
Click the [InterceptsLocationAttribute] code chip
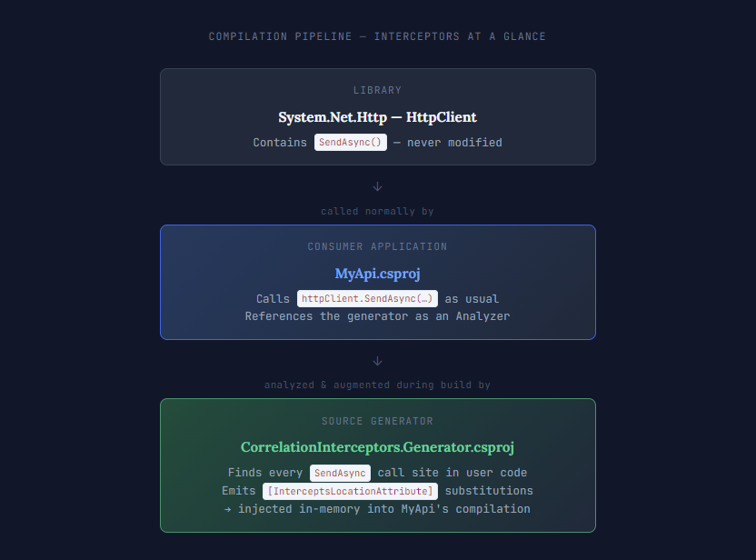351,491
